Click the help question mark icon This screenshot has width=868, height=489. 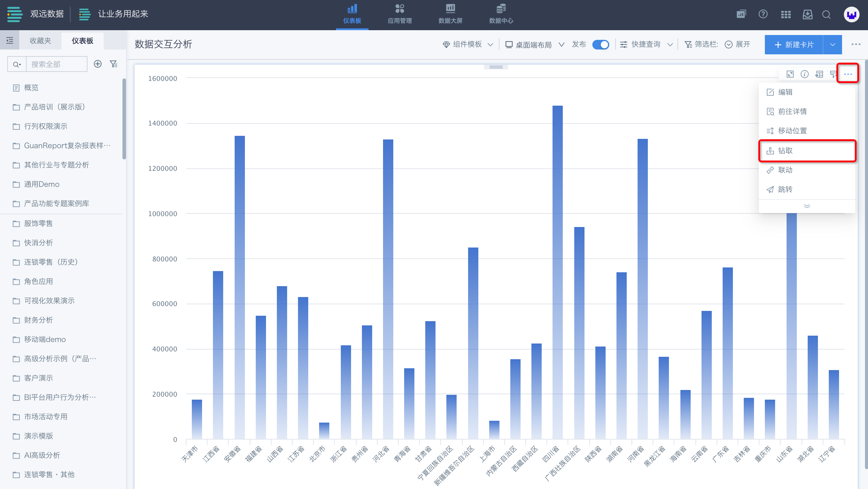(763, 14)
